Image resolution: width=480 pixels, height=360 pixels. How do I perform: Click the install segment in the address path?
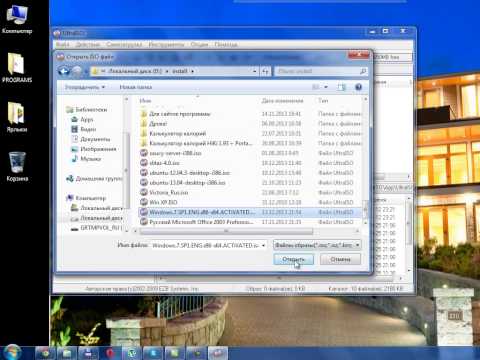point(180,71)
